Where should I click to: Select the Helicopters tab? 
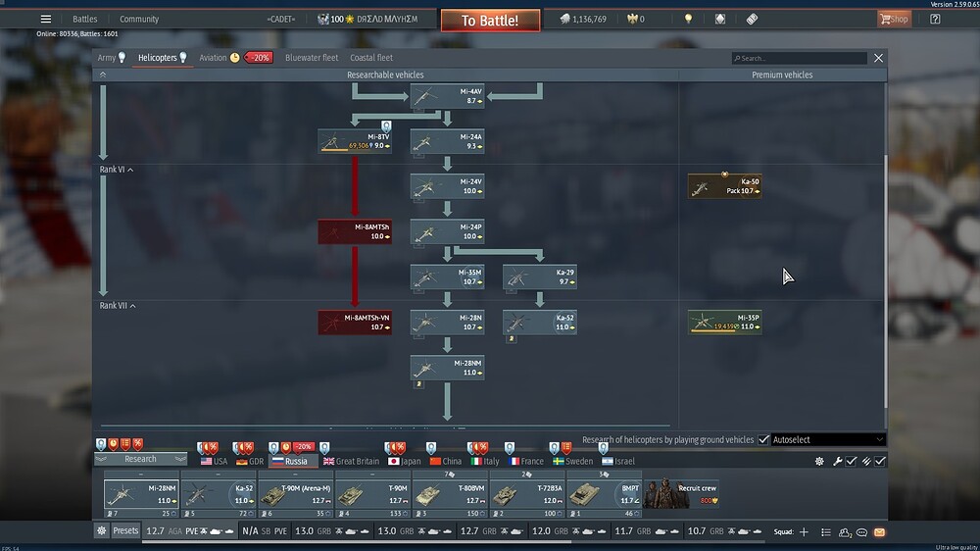point(162,58)
